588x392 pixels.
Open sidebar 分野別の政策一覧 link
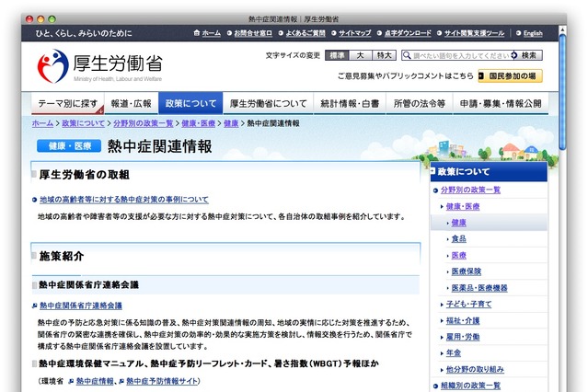(470, 190)
